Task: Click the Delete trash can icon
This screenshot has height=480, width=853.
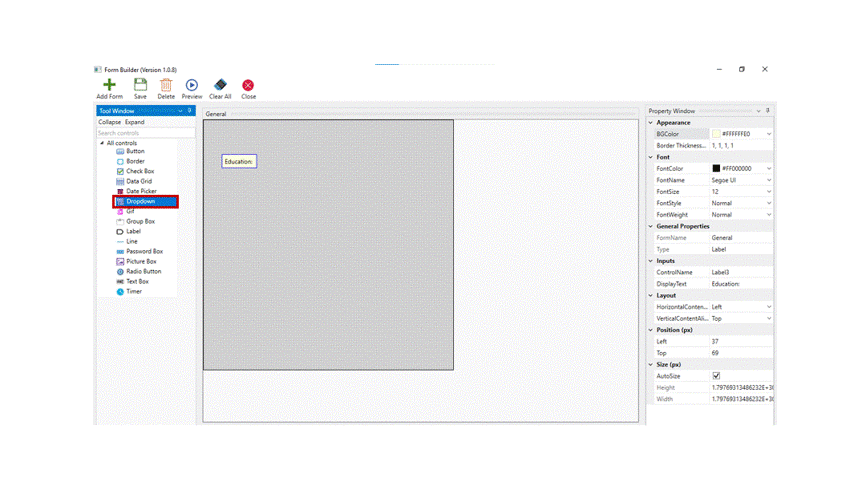Action: [166, 86]
